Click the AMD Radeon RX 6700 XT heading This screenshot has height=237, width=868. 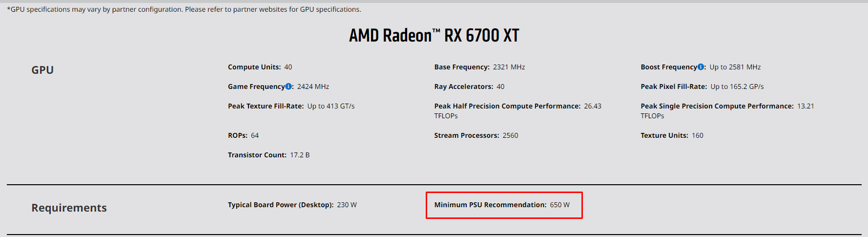434,36
